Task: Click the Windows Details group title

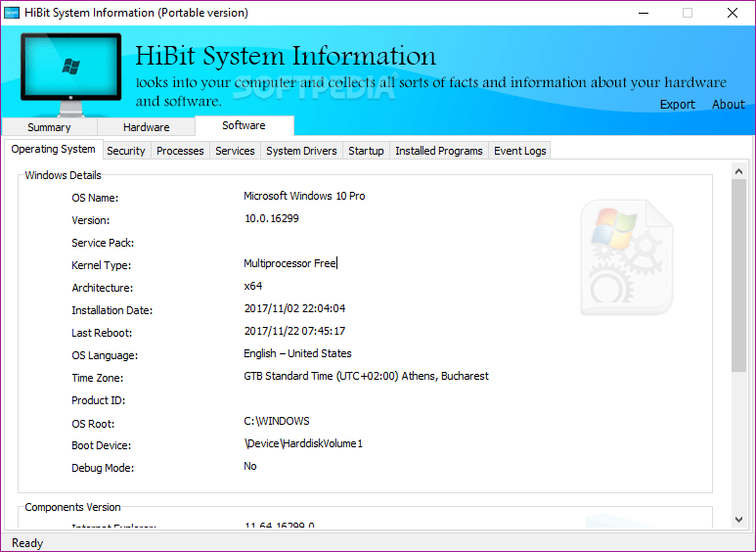Action: (64, 175)
